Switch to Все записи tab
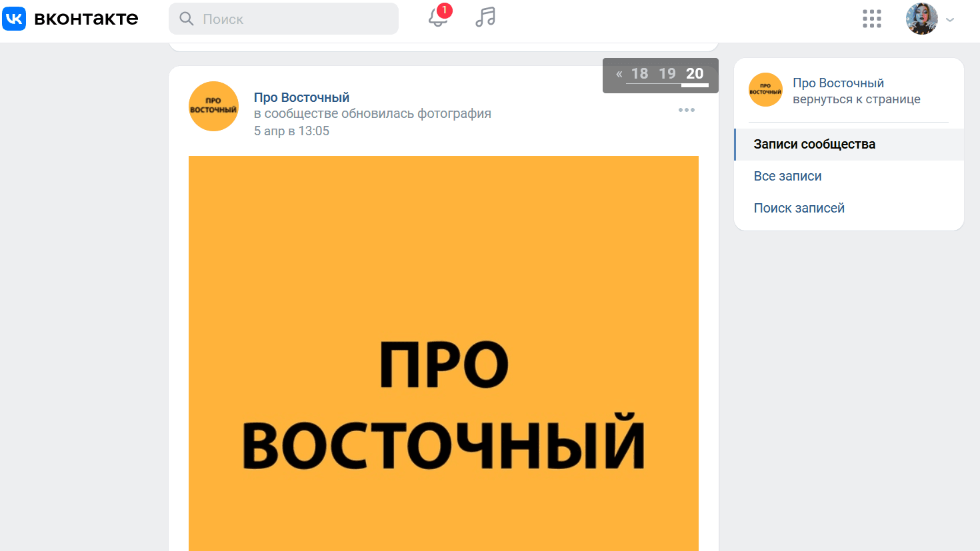980x551 pixels. point(849,177)
